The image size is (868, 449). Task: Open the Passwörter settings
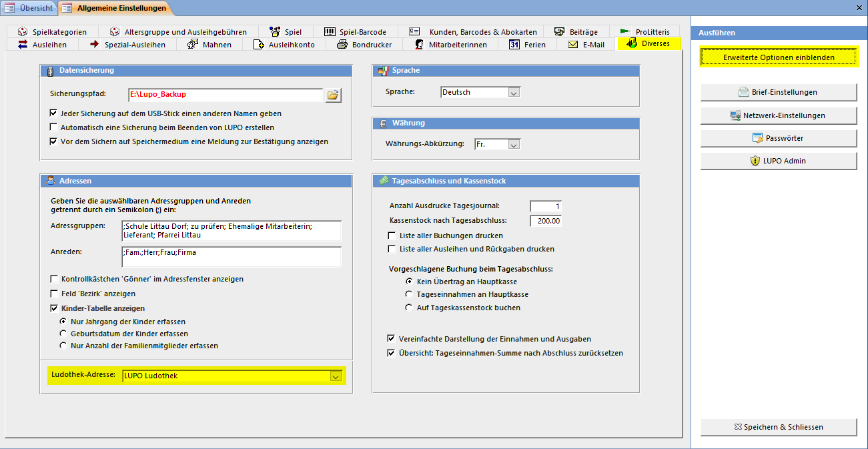tap(779, 138)
